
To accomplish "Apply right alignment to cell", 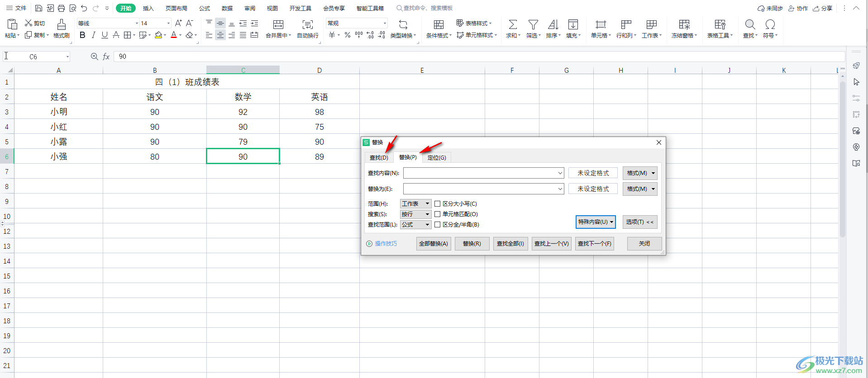I will coord(232,35).
